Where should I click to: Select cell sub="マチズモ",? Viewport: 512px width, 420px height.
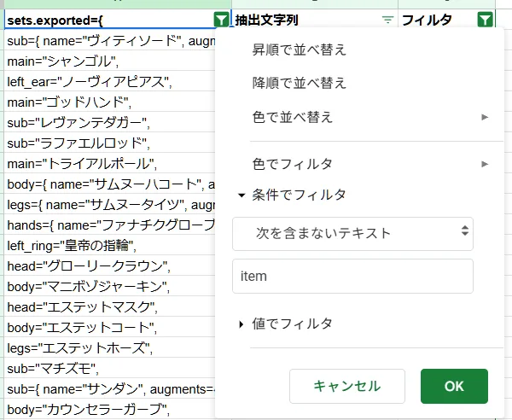[x=109, y=369]
